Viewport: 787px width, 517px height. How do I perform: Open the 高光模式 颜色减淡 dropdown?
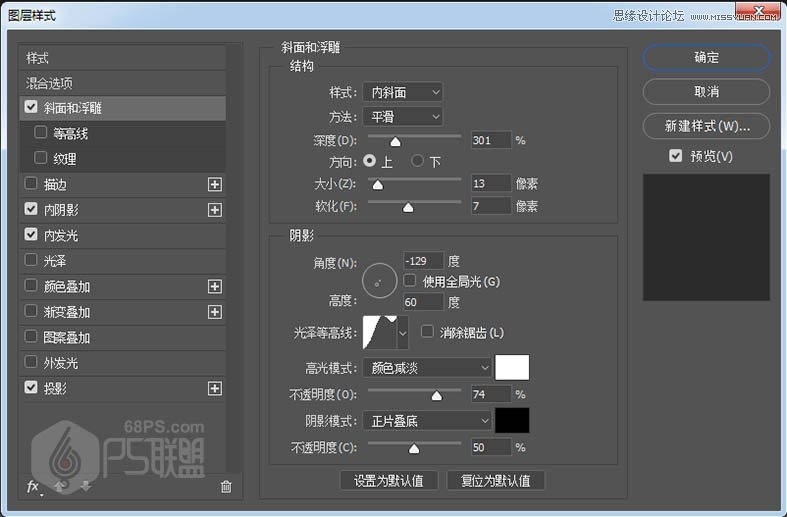click(x=427, y=368)
